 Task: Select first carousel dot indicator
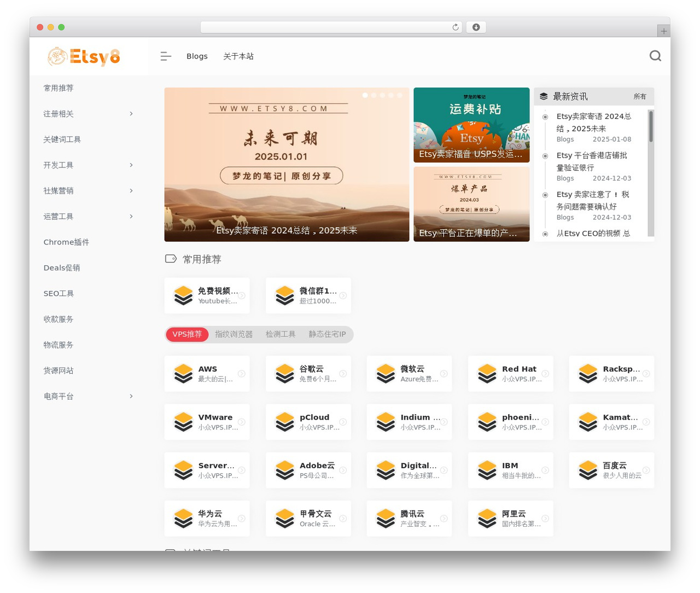point(365,95)
